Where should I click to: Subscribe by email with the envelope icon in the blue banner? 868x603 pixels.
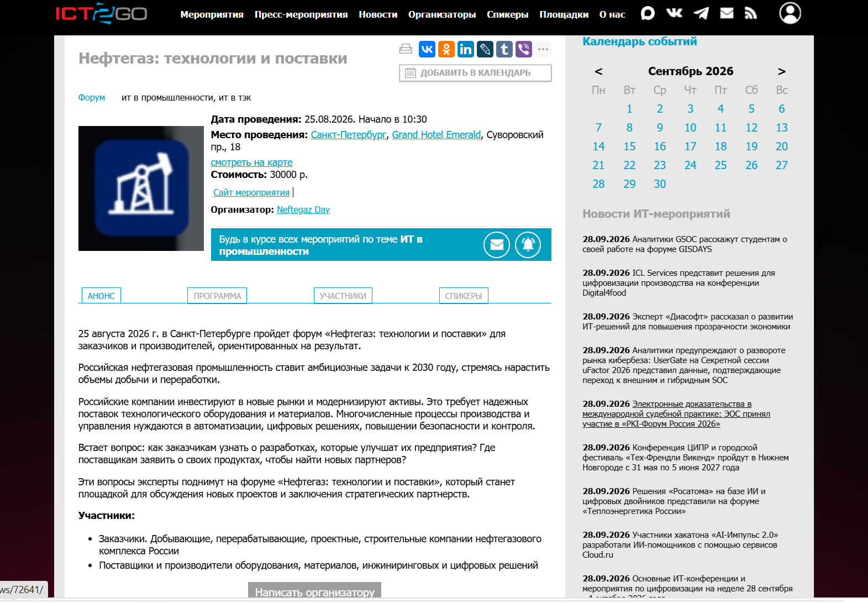497,245
